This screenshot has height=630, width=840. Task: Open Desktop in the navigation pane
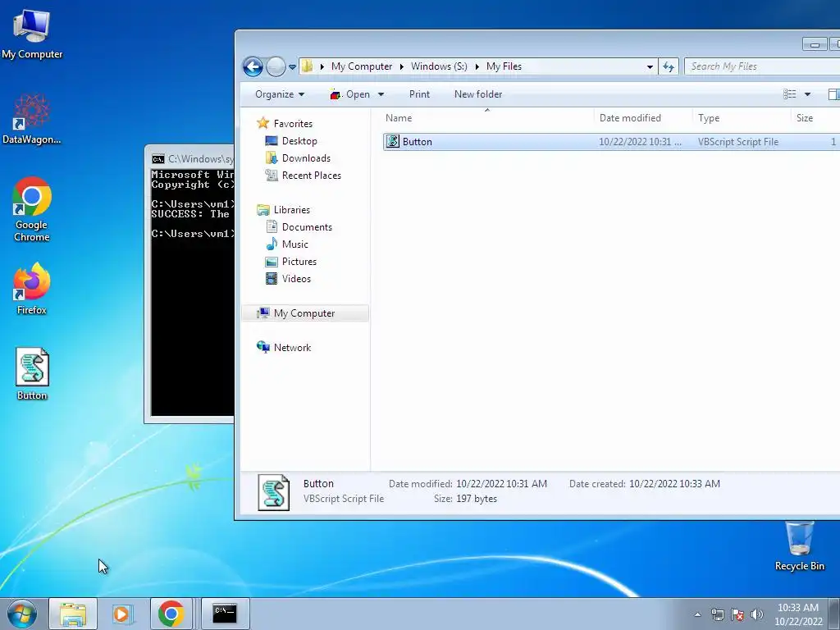point(292,141)
